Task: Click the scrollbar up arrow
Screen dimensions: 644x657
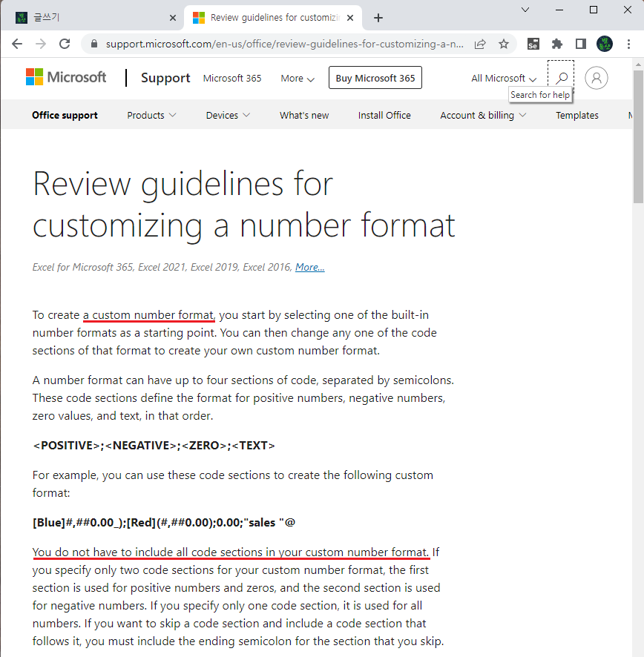Action: (638, 65)
